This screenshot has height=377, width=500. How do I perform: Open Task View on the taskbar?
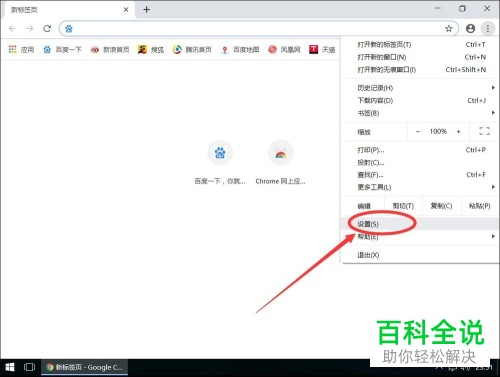(x=29, y=367)
